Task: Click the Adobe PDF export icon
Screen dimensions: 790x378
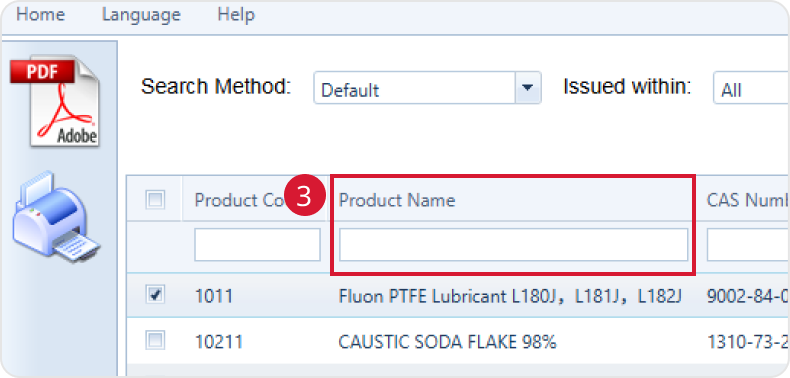Action: (54, 101)
